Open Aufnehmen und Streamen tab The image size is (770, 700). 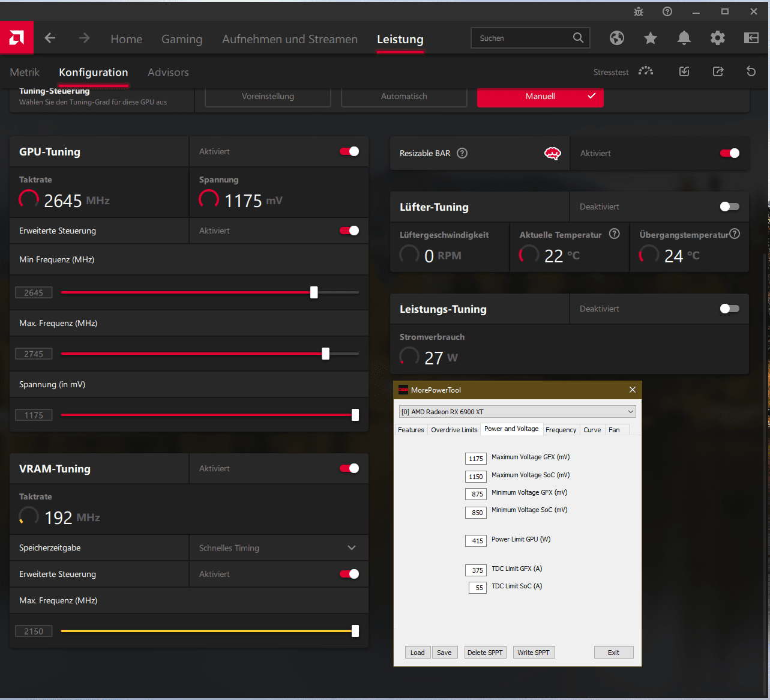click(x=290, y=39)
